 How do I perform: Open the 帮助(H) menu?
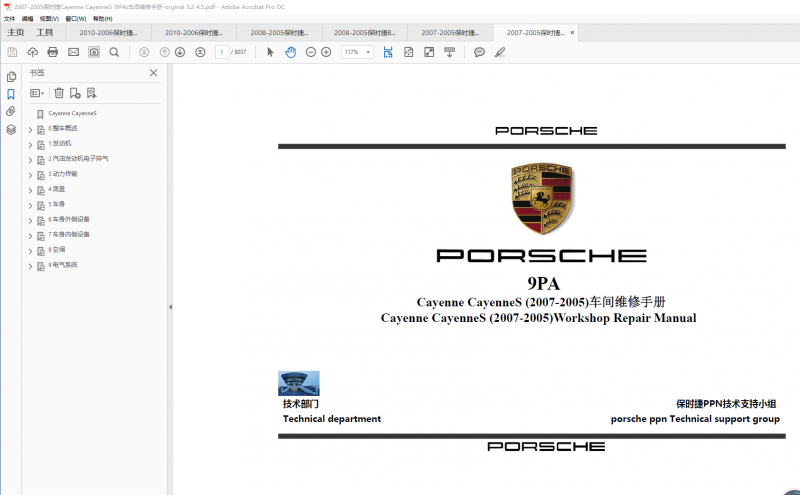click(x=103, y=18)
